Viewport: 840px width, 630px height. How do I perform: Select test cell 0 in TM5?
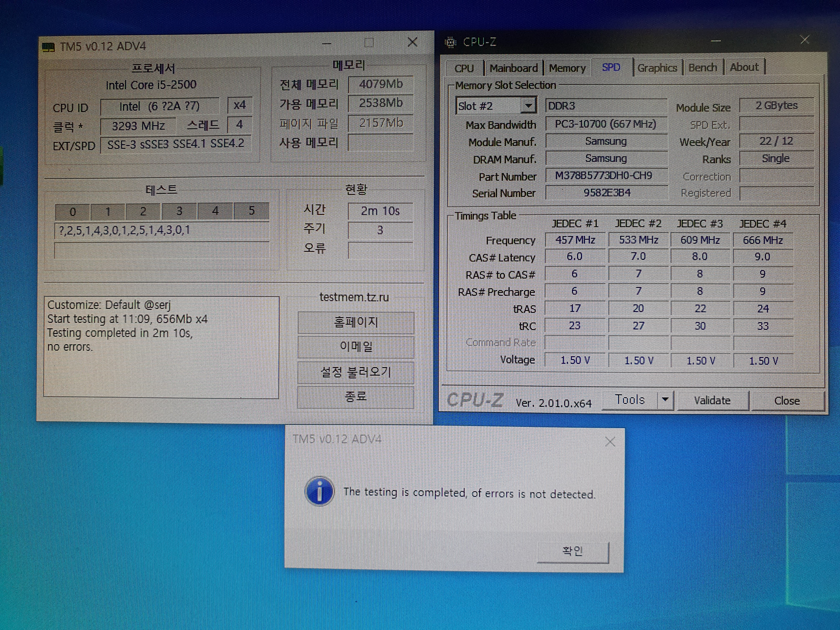click(x=72, y=211)
